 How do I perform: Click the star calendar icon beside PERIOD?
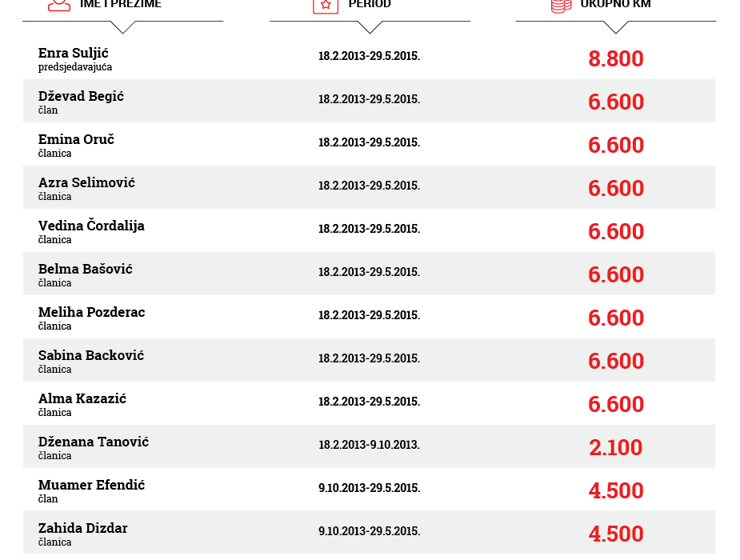325,5
